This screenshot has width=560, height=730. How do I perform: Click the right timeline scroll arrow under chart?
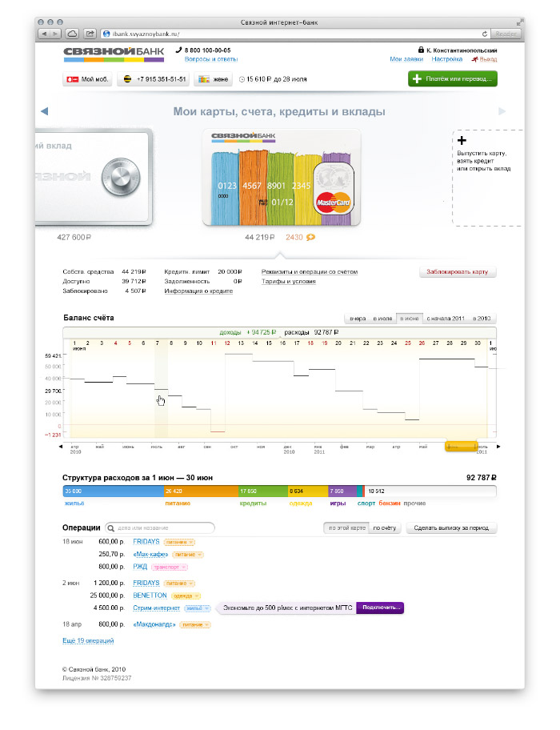tap(499, 446)
